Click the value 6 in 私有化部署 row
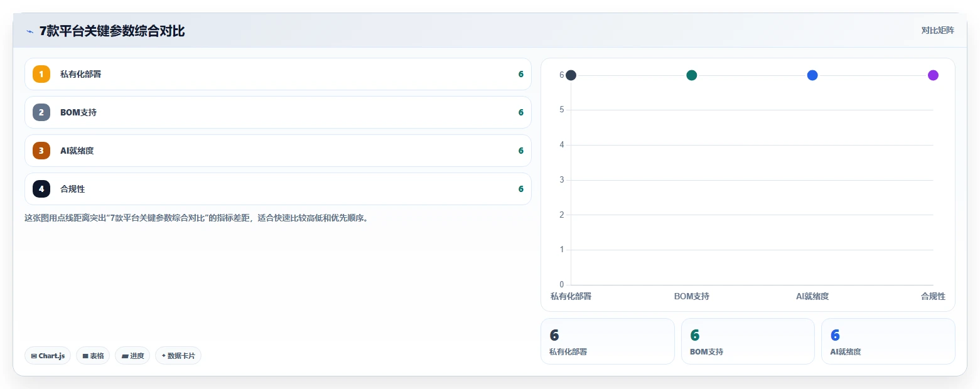The height and width of the screenshot is (389, 980). click(x=520, y=74)
